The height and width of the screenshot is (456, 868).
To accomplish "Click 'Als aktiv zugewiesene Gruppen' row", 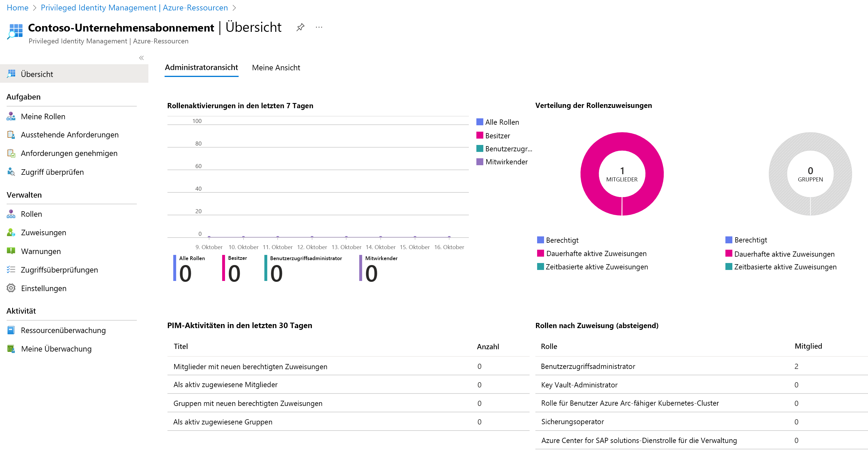I will pos(349,422).
